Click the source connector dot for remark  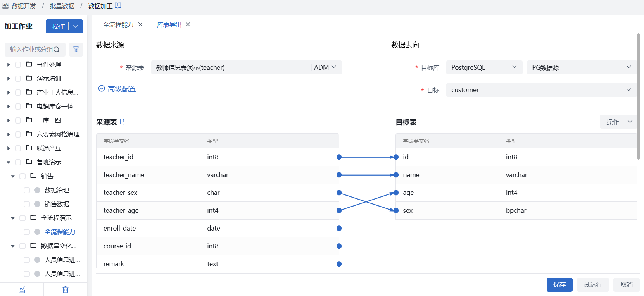(339, 264)
